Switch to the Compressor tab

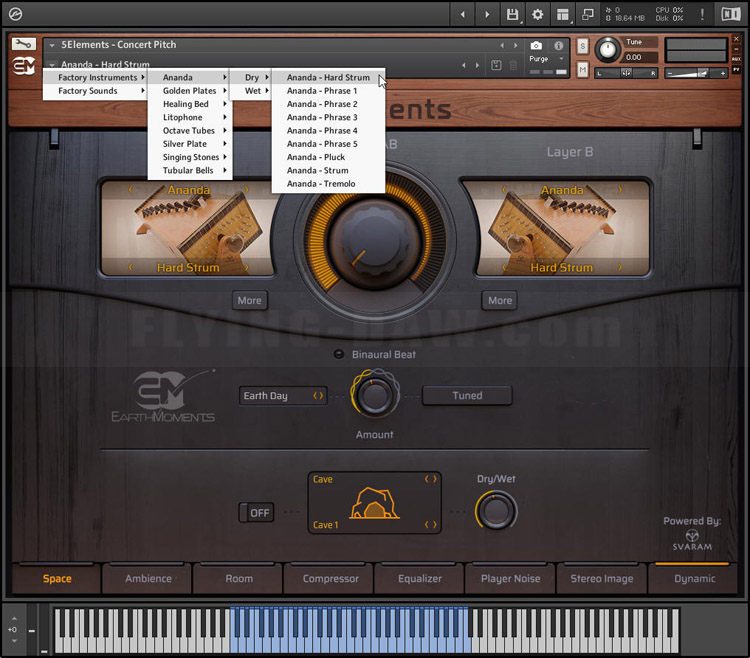pos(330,579)
